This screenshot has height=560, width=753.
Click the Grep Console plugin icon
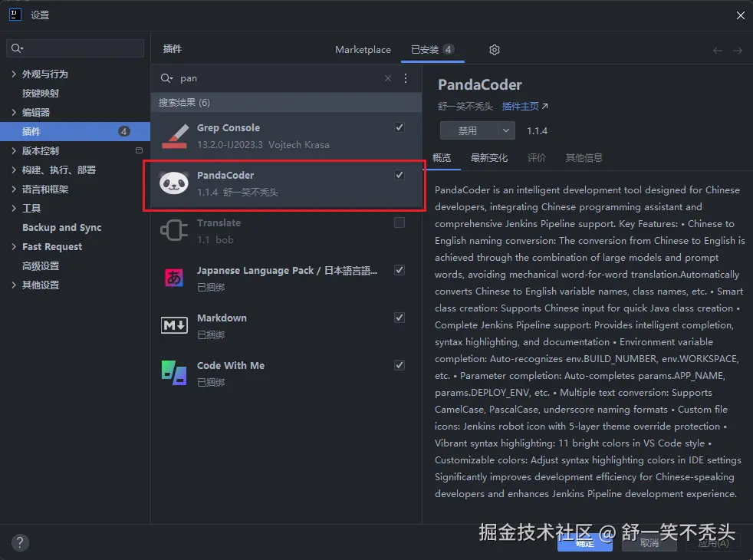point(174,137)
